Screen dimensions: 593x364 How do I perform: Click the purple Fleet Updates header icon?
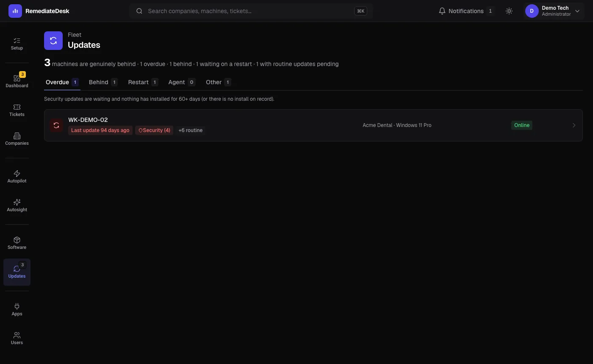(53, 41)
